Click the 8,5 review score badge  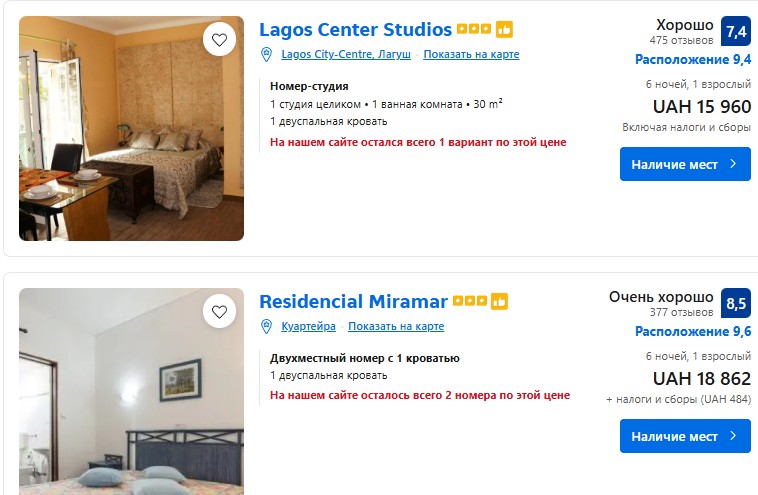click(736, 304)
